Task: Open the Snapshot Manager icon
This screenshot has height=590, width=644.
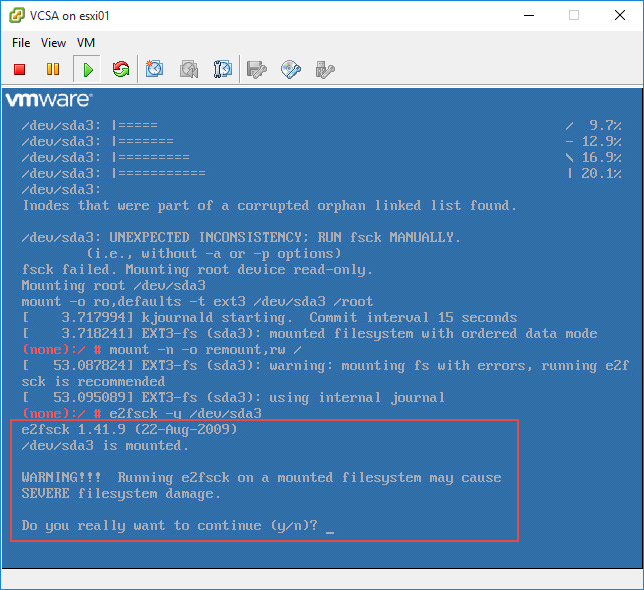Action: click(x=223, y=69)
